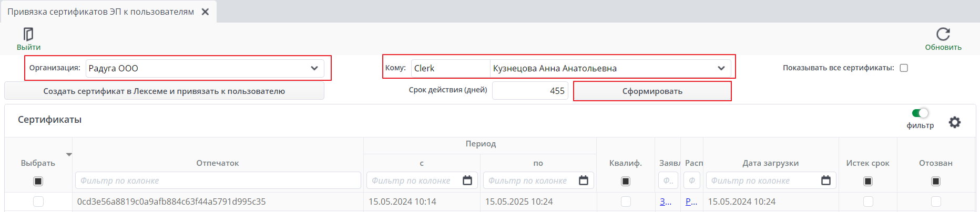Click fingerprint 0cd3e56a8819c0a9afb884c63f44a5791d995c35

click(171, 202)
